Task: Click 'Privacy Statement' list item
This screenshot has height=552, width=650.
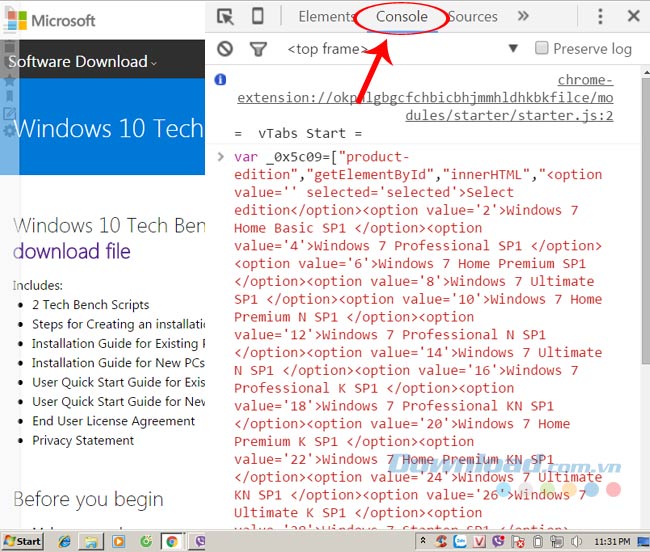Action: 83,440
